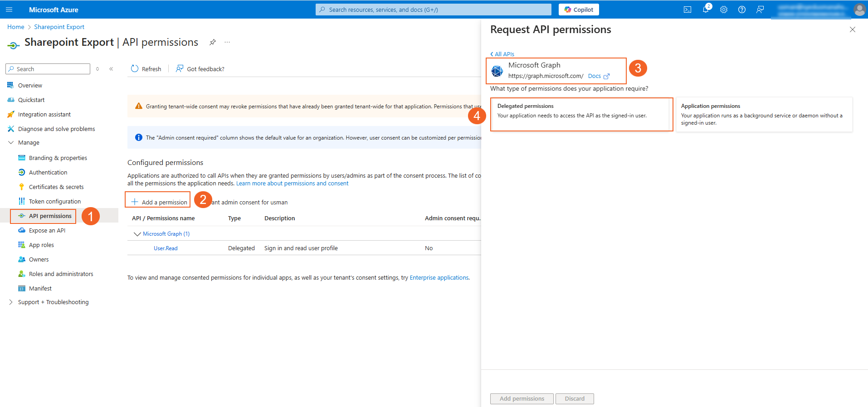Open Certificates & secrets menu item
The width and height of the screenshot is (868, 407).
[x=56, y=187]
